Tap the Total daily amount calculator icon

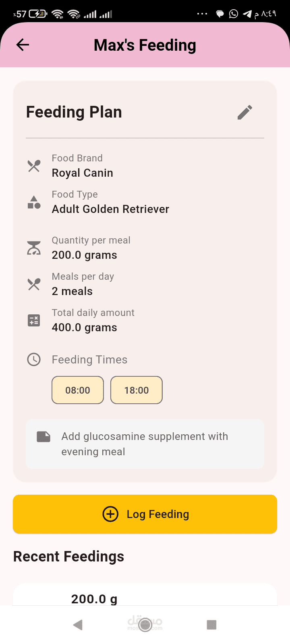tap(34, 320)
